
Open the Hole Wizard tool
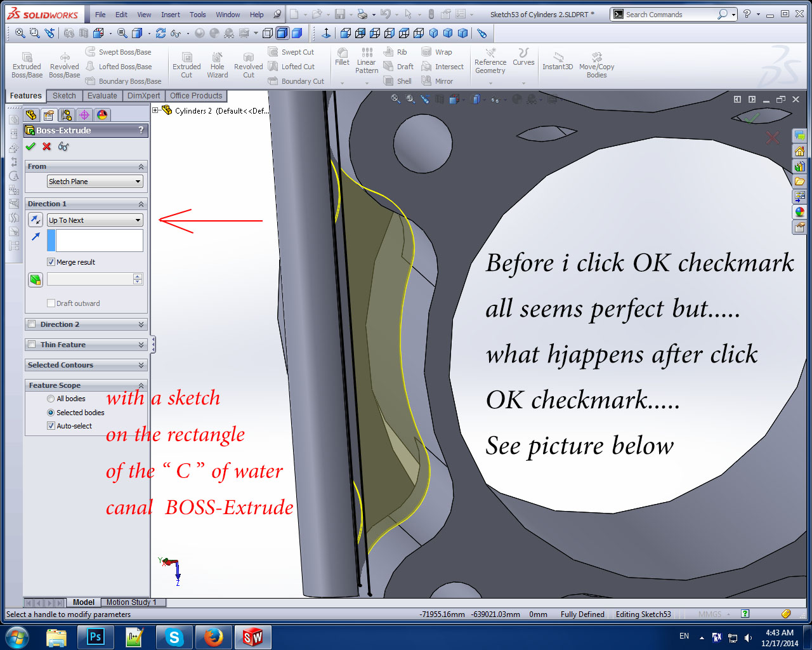tap(217, 66)
